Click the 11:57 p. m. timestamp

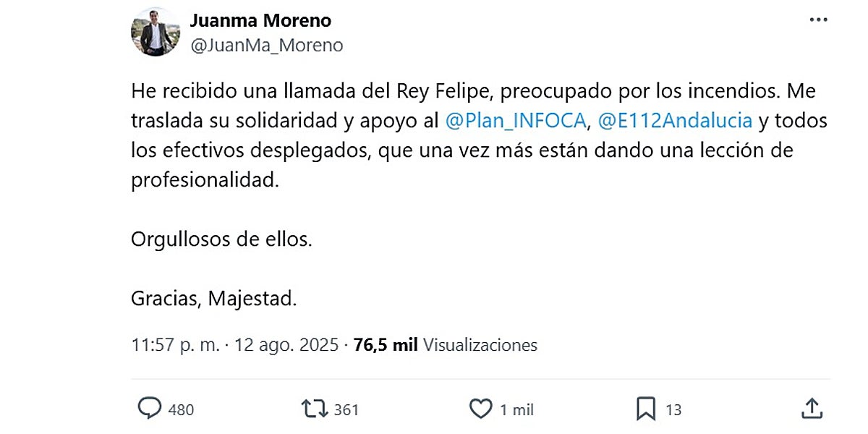pos(175,346)
